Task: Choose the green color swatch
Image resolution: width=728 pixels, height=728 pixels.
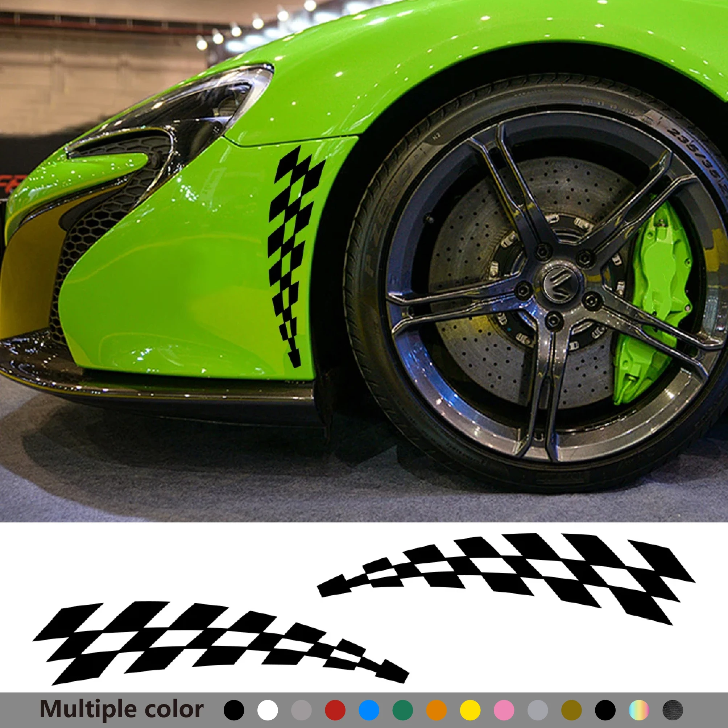Action: (402, 710)
